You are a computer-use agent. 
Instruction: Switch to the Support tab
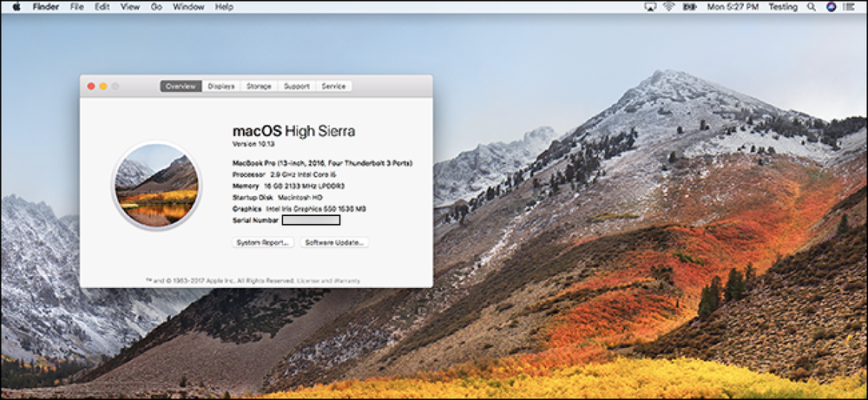tap(297, 86)
